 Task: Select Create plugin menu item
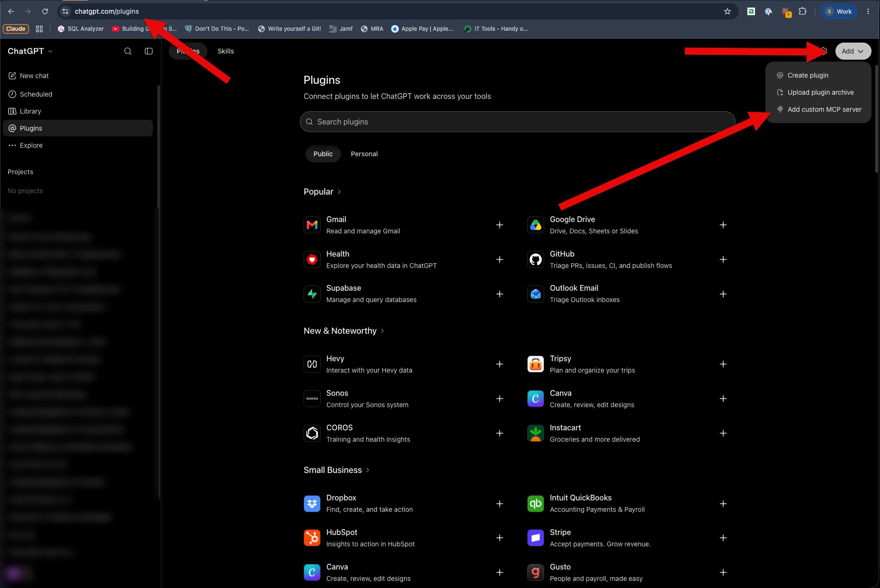(x=818, y=75)
